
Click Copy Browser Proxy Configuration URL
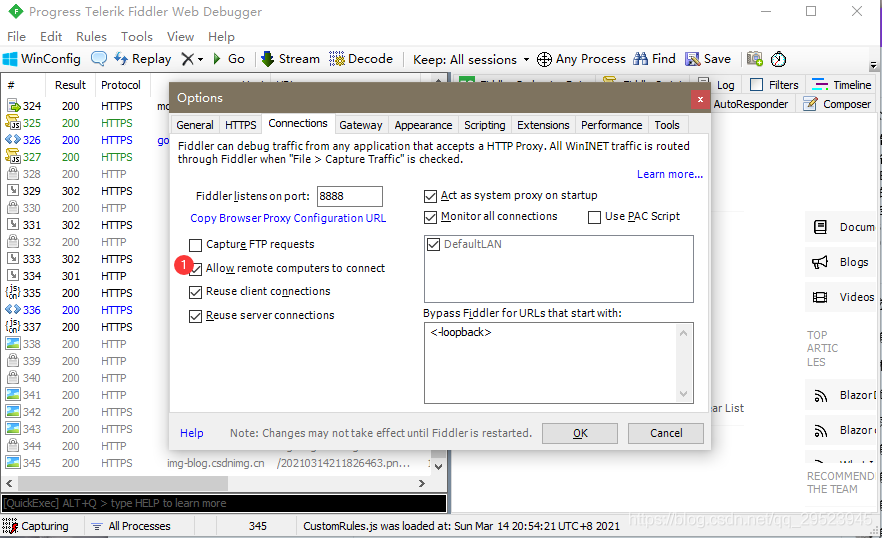tap(288, 218)
